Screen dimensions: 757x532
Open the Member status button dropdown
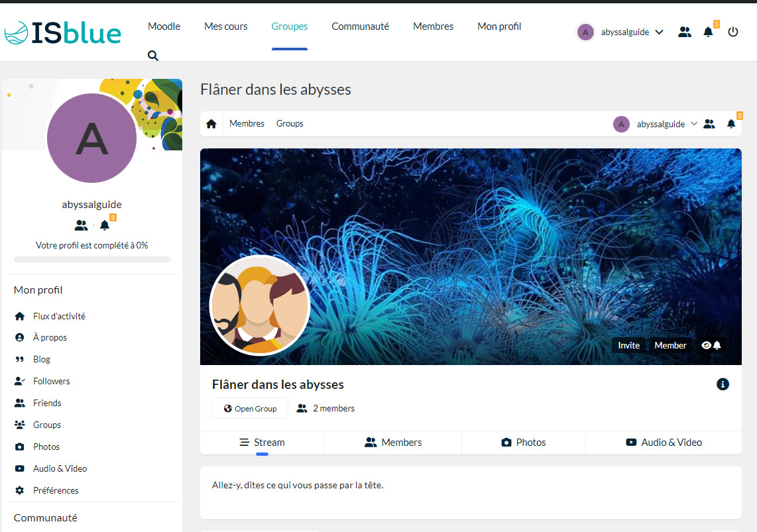[670, 345]
